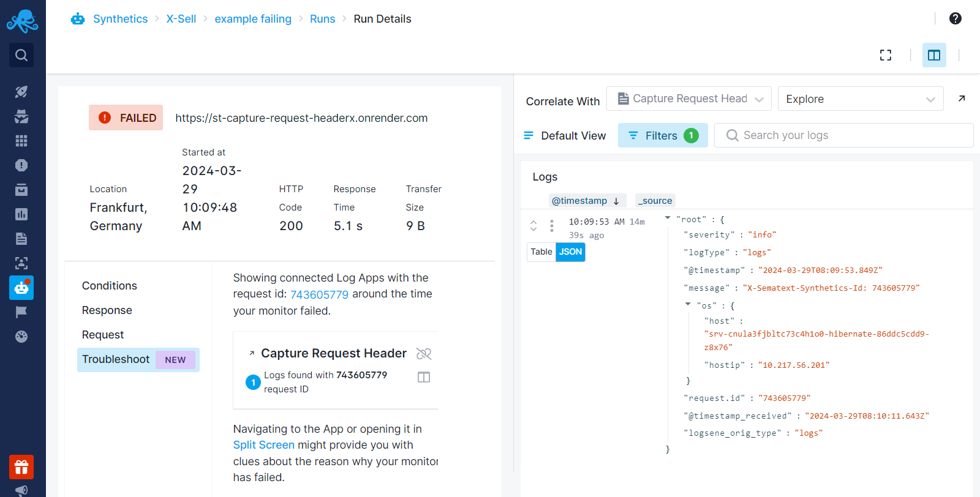Open the red gift box icon
Viewport: 980px width, 497px height.
point(21,468)
